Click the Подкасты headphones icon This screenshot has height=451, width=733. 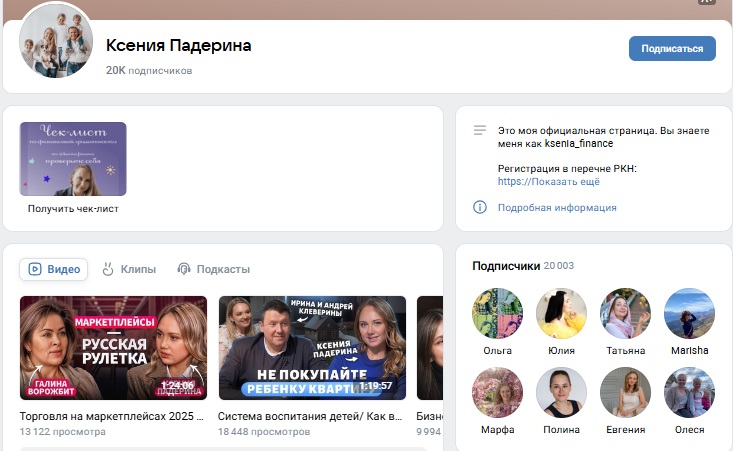[x=184, y=269]
